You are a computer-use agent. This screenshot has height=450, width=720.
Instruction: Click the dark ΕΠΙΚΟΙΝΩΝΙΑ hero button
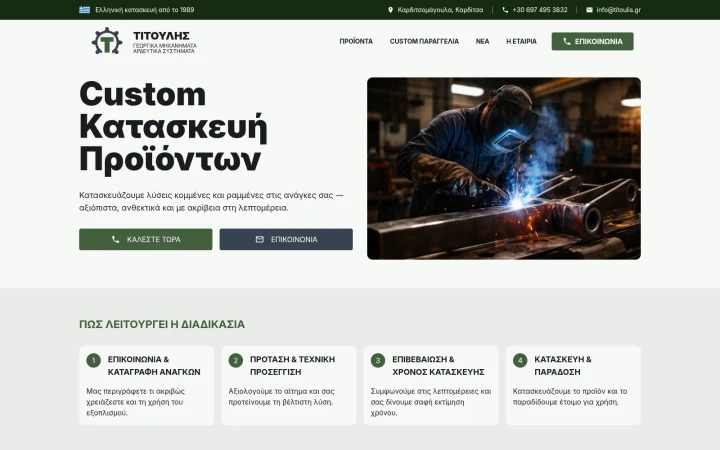pos(286,239)
